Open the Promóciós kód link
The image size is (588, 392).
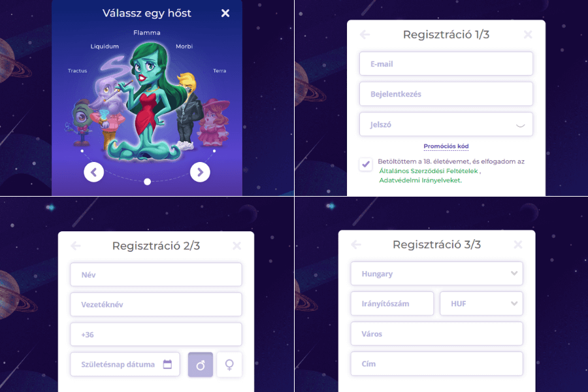coord(446,146)
